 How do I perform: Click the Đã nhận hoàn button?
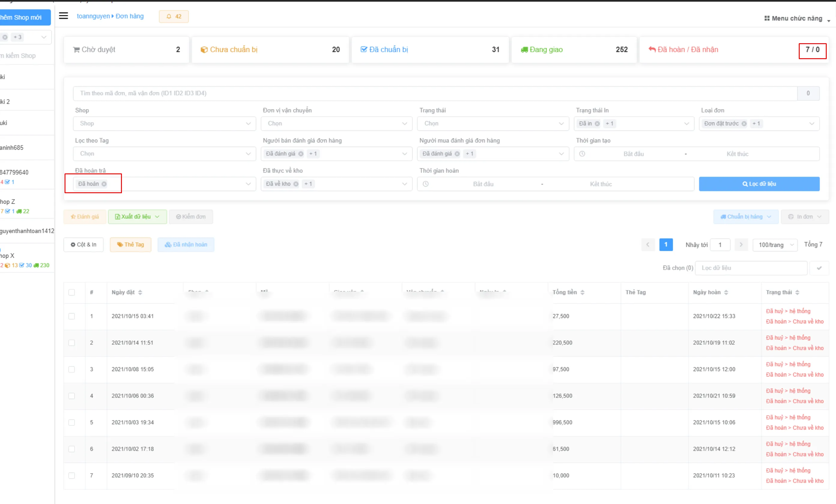coord(186,245)
